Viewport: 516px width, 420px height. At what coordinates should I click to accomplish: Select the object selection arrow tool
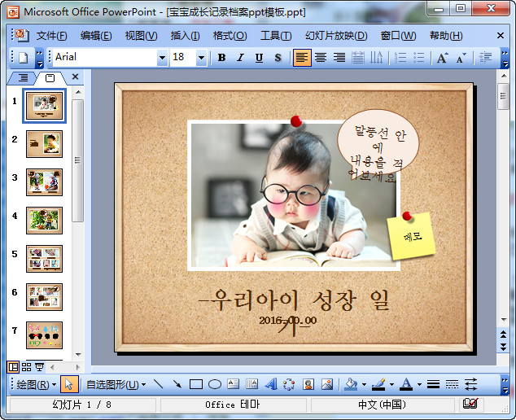[69, 384]
